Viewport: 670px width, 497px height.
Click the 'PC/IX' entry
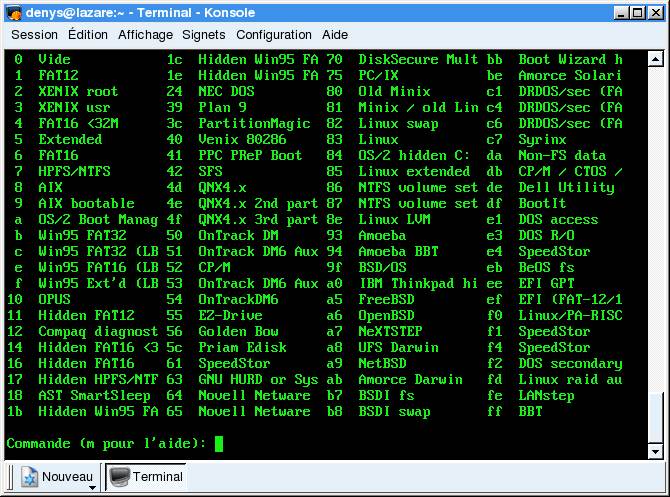(379, 75)
